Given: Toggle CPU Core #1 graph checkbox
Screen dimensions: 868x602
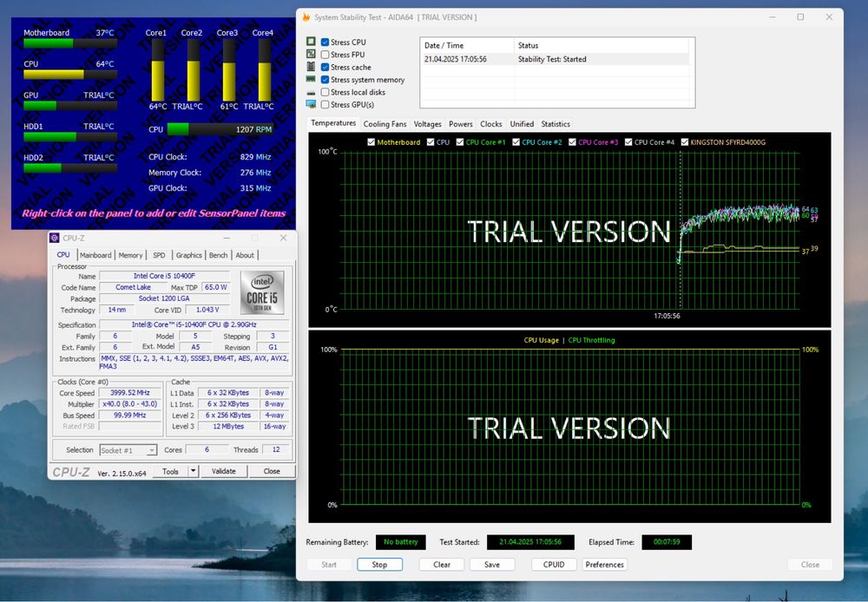Looking at the screenshot, I should (x=460, y=142).
